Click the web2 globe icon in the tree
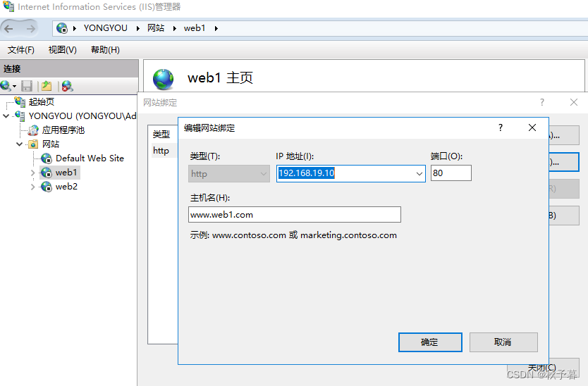Image resolution: width=588 pixels, height=386 pixels. click(47, 187)
